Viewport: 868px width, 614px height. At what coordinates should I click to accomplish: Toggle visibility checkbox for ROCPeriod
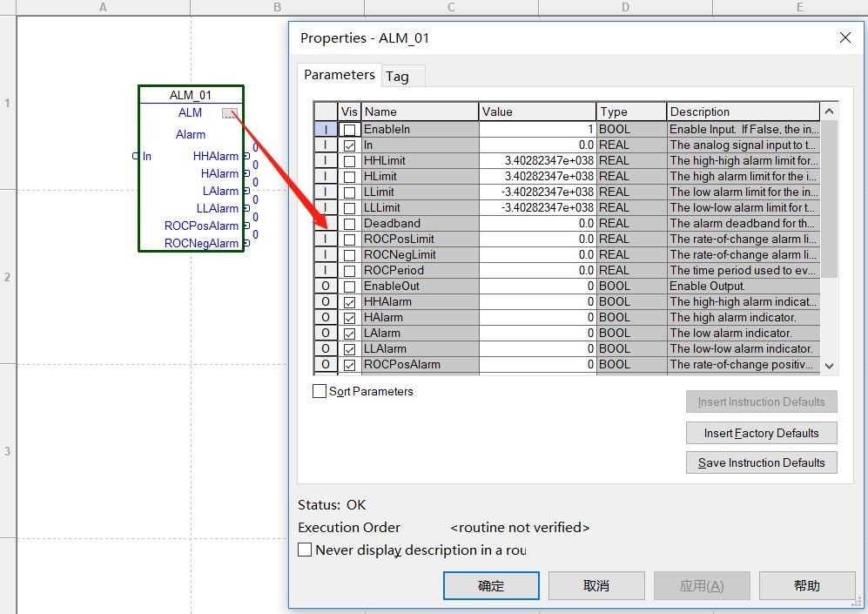349,271
